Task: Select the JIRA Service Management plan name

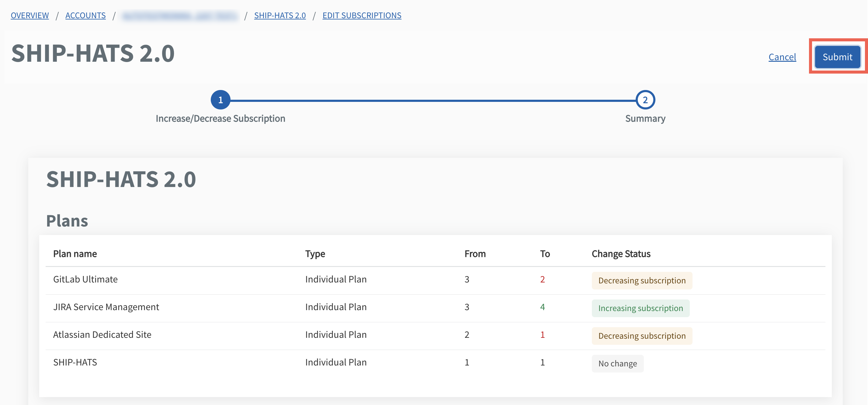Action: pyautogui.click(x=106, y=307)
